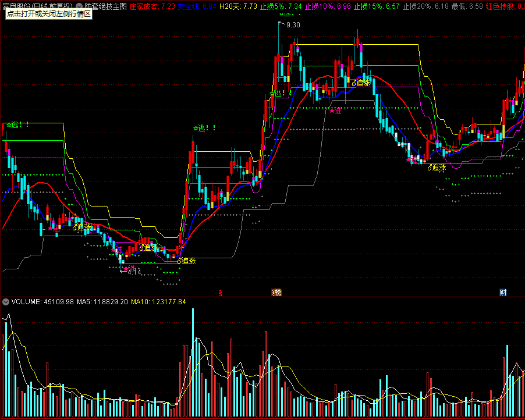Open the 榜 ranking event marker
This screenshot has height=420, width=525.
[276, 293]
